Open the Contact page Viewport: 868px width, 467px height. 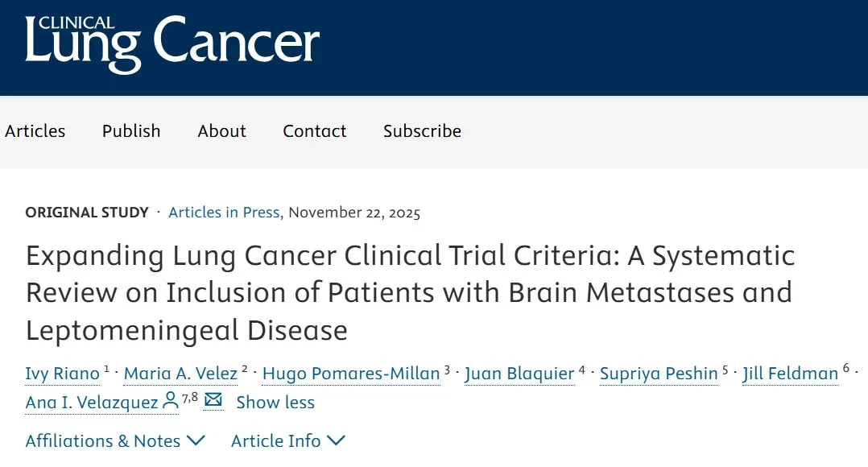[x=314, y=130]
